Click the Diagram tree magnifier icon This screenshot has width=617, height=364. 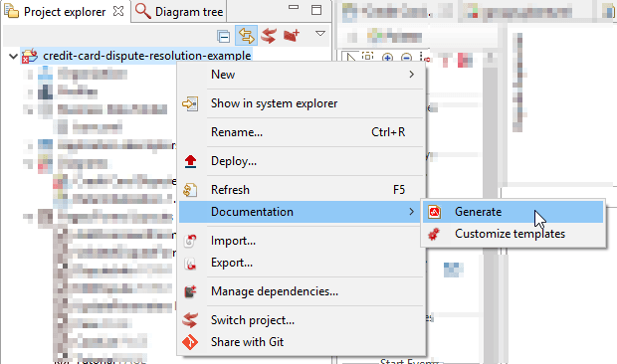click(143, 11)
